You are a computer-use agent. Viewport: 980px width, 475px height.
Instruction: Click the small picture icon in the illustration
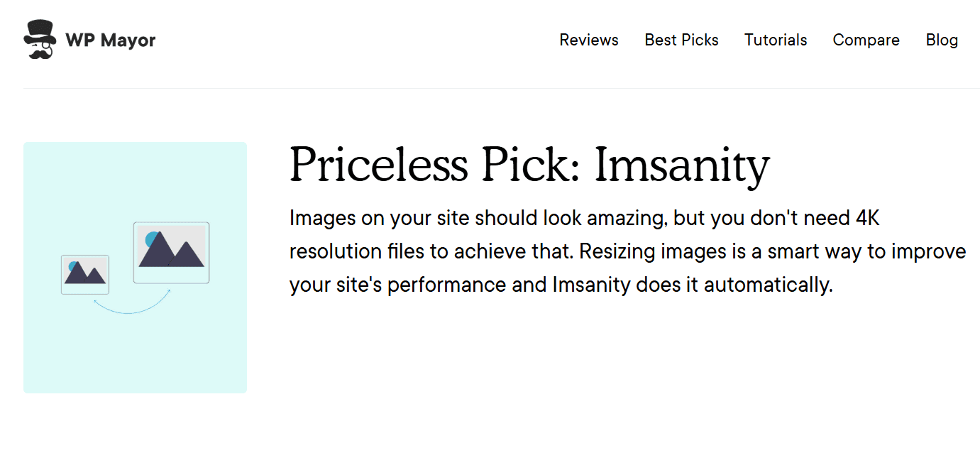tap(85, 275)
